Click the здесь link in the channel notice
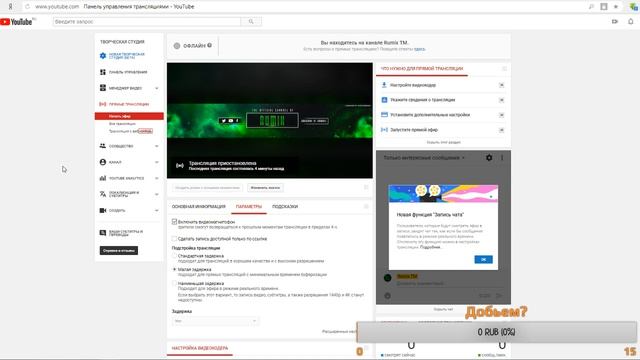The image size is (640, 360). 419,49
